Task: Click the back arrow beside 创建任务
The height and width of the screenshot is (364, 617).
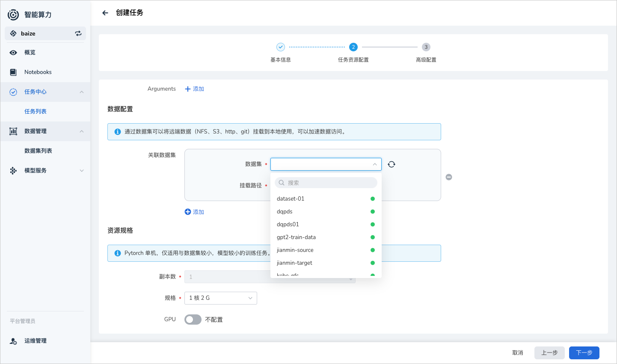Action: coord(105,13)
